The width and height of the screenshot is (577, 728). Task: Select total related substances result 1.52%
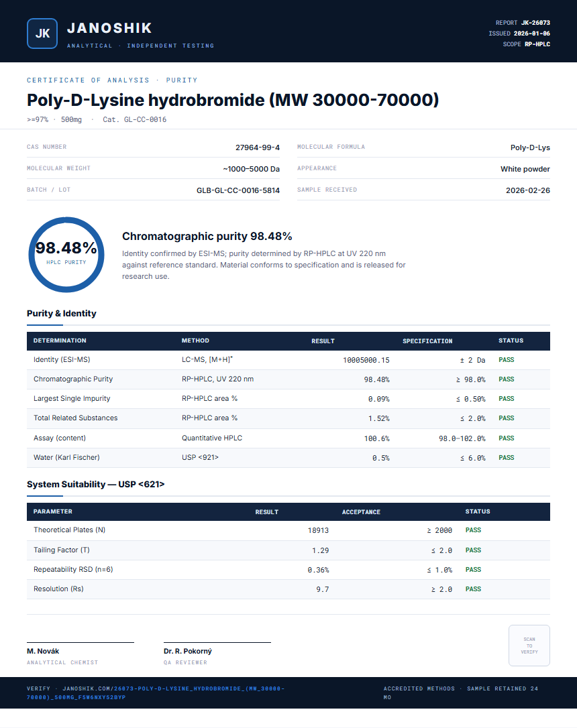(x=379, y=419)
